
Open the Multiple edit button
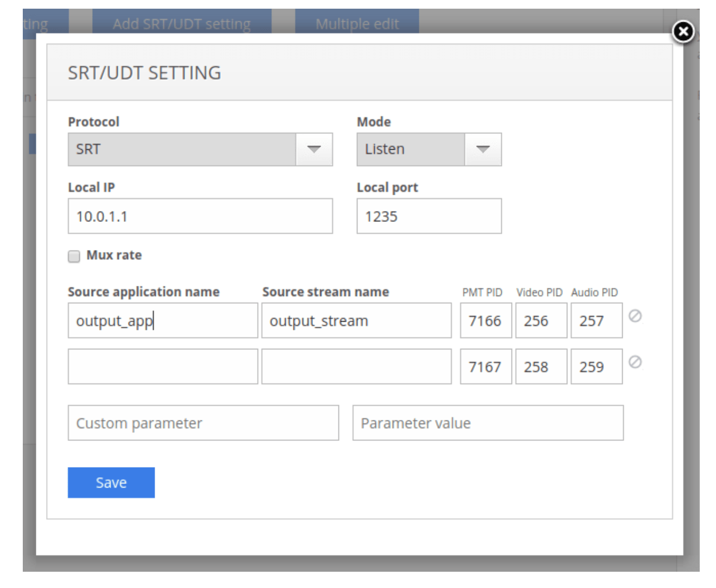(x=357, y=24)
